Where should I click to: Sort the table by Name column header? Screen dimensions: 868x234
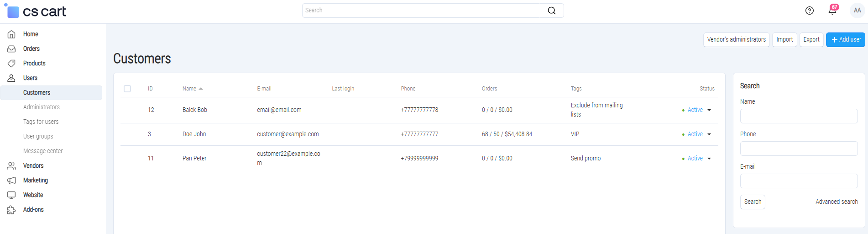[x=189, y=89]
